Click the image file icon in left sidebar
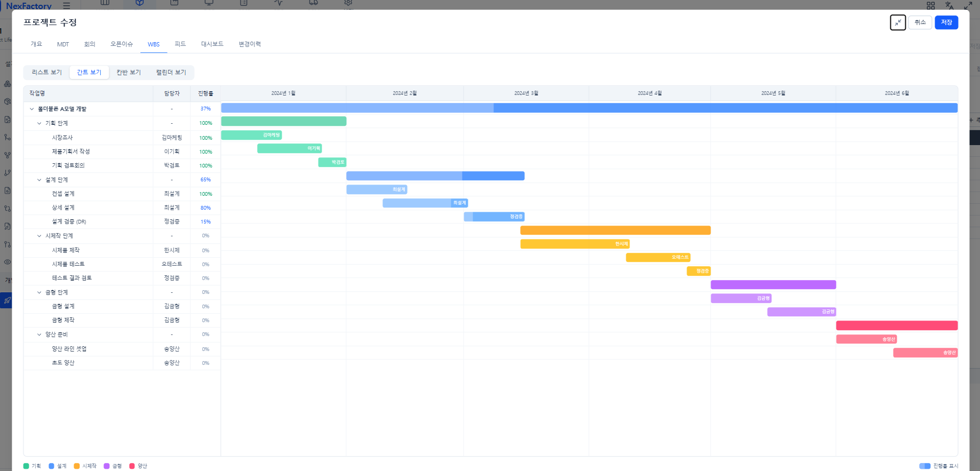Screen dimensions: 980x471 tap(7, 119)
